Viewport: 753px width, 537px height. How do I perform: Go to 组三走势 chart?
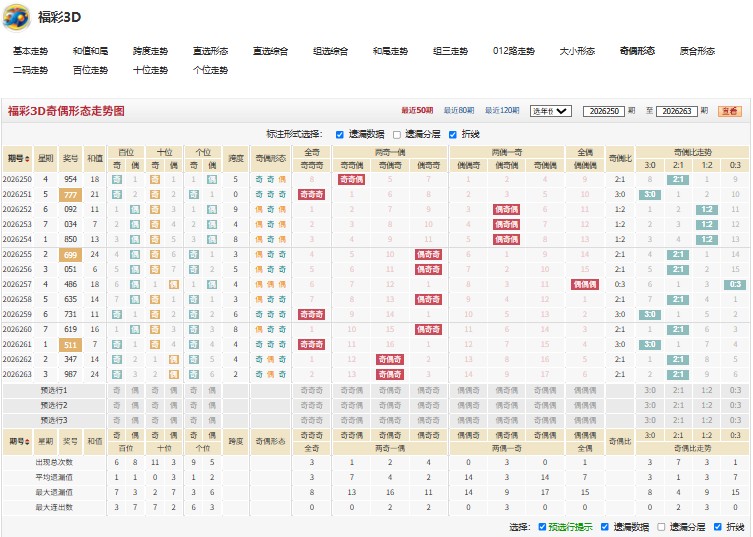pyautogui.click(x=450, y=51)
